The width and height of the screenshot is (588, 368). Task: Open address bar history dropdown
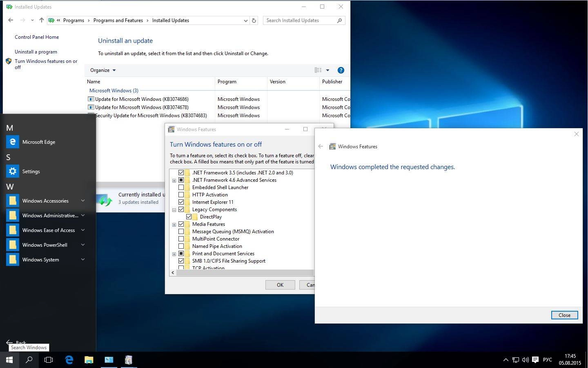pyautogui.click(x=245, y=20)
